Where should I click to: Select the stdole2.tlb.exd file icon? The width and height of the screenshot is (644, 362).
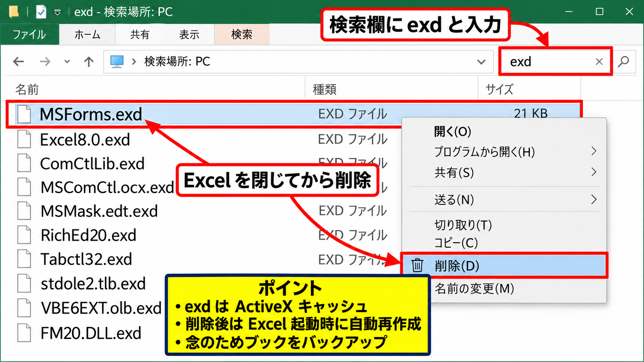pos(24,283)
